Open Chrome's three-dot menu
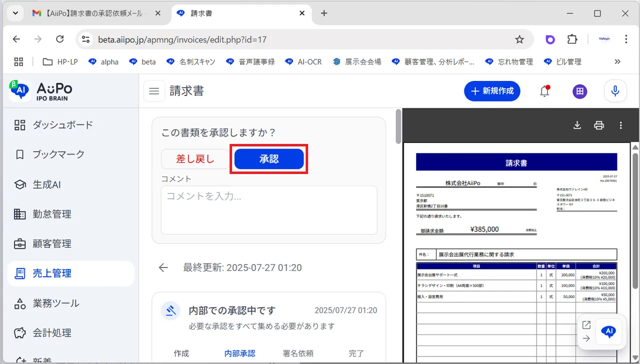Screen dimensions: 640x364 (x=626, y=39)
